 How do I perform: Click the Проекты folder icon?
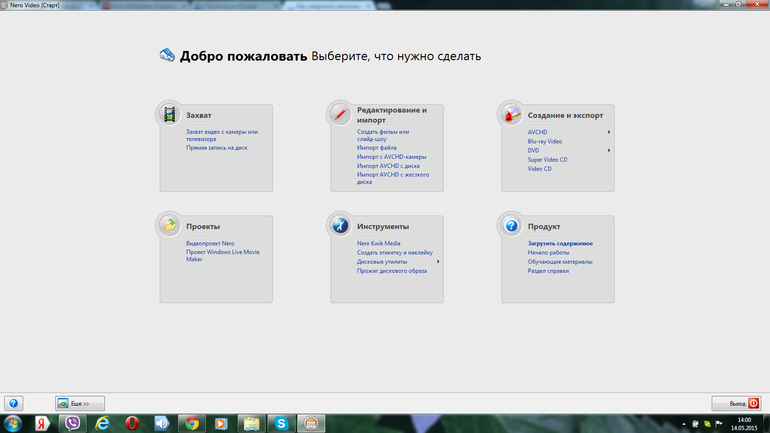point(170,226)
